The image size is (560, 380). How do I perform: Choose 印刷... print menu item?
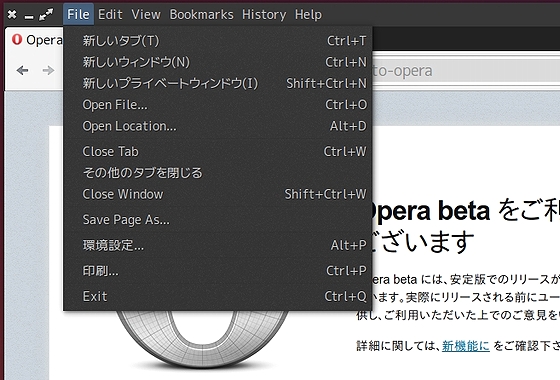pos(218,271)
